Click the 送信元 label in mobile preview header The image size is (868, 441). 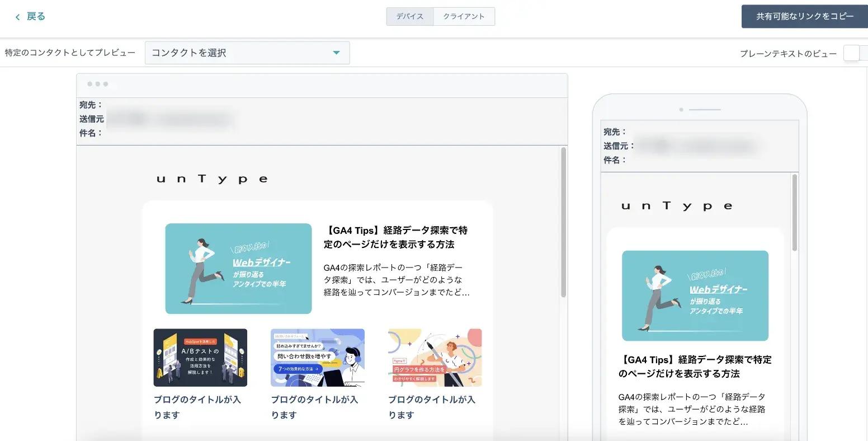pos(619,146)
